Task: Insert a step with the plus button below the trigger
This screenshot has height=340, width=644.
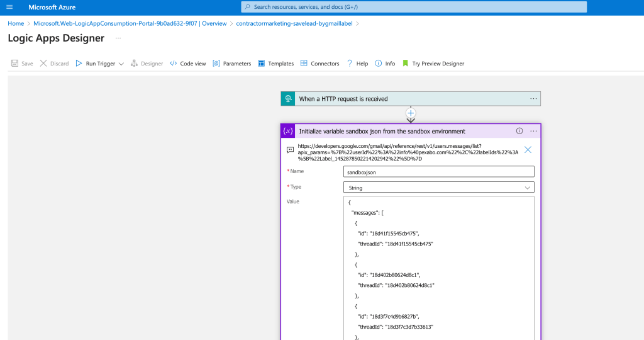Action: coord(411,113)
